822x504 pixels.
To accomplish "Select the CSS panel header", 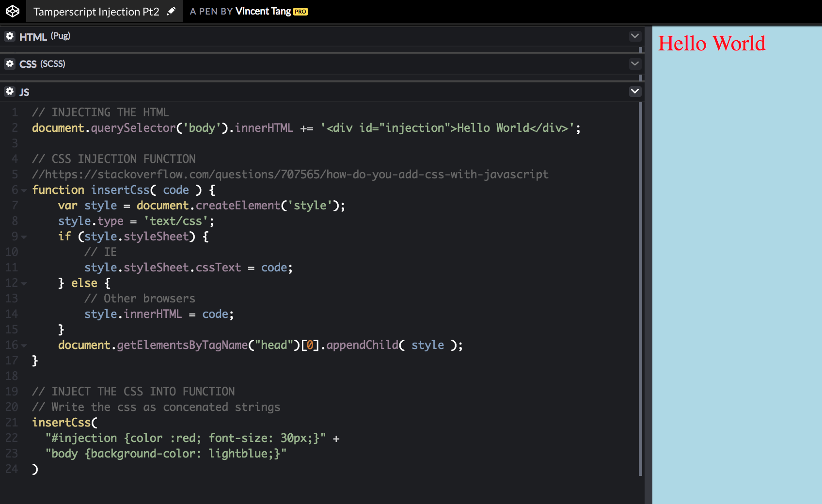I will (322, 64).
